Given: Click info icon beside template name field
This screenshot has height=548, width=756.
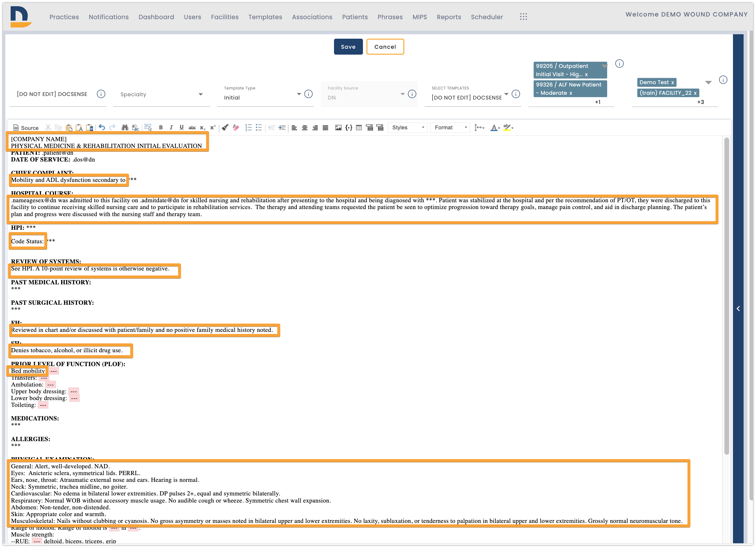Looking at the screenshot, I should (101, 94).
